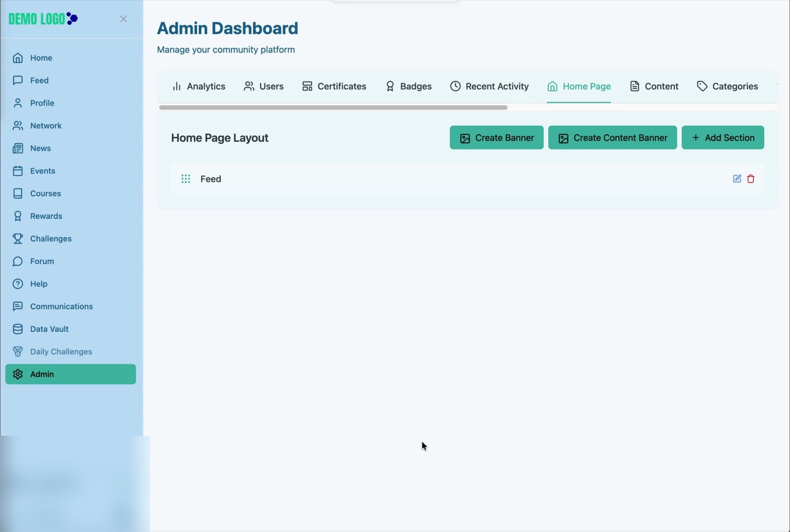Click the News newspaper icon
The width and height of the screenshot is (790, 532).
point(18,148)
